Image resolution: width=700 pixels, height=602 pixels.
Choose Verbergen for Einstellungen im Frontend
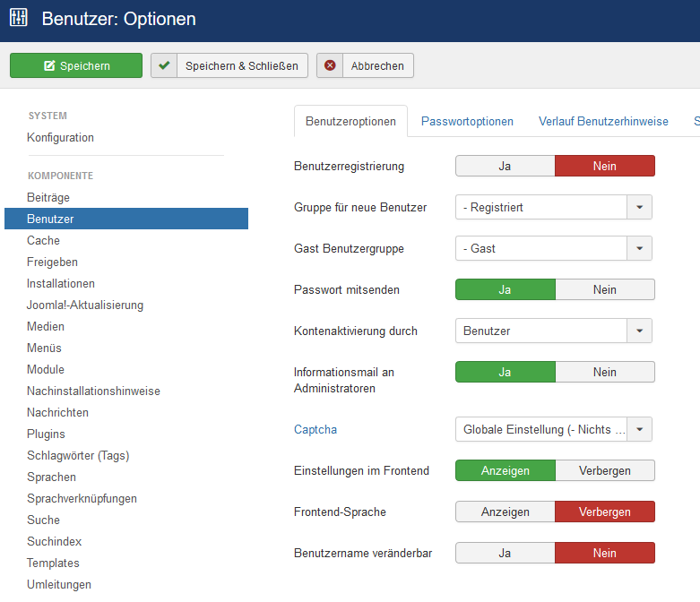[605, 470]
